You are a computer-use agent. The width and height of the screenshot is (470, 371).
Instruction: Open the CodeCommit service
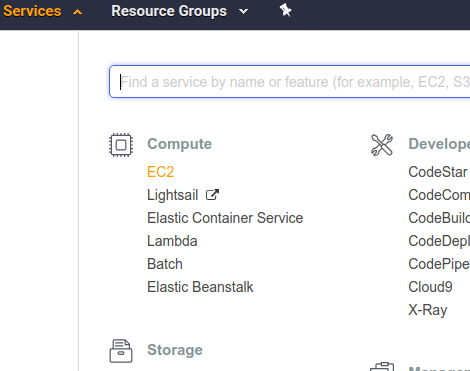pyautogui.click(x=439, y=195)
